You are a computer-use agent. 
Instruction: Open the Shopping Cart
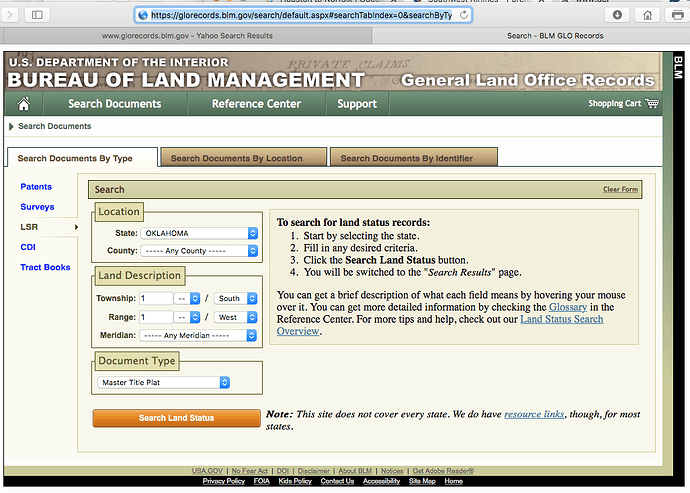point(624,103)
